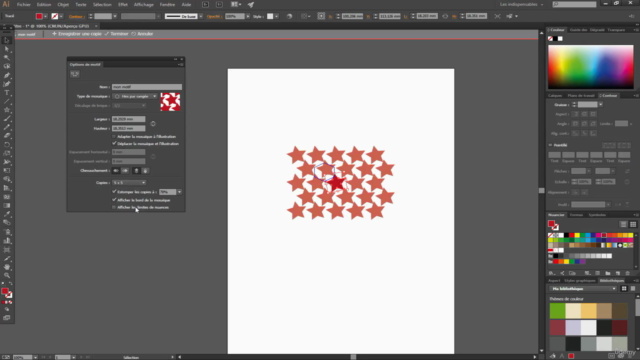Open the Affichage menu
The height and width of the screenshot is (360, 640).
144,4
